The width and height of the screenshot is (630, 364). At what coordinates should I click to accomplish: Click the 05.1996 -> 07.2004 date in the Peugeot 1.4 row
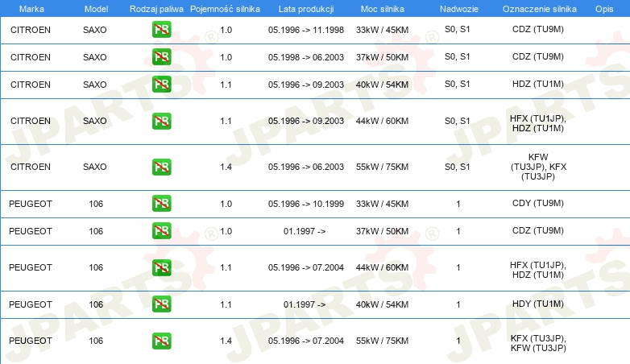coord(306,341)
